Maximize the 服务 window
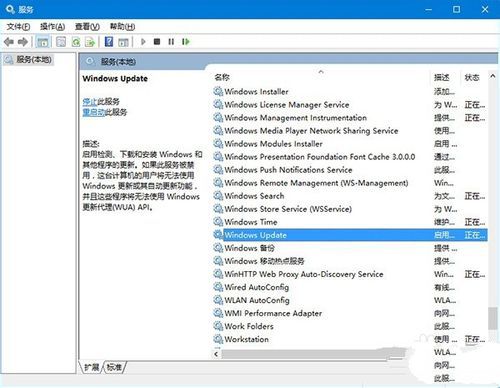The image size is (500, 388). point(456,9)
